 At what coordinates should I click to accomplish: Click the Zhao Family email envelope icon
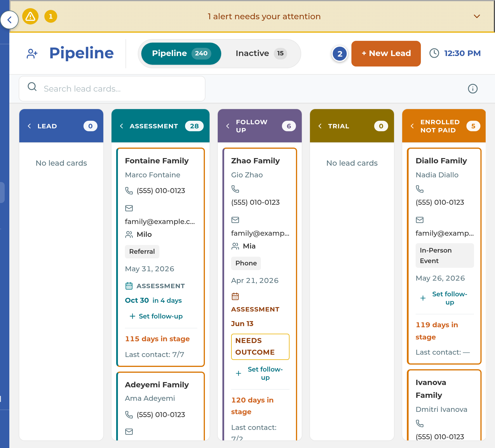[235, 220]
